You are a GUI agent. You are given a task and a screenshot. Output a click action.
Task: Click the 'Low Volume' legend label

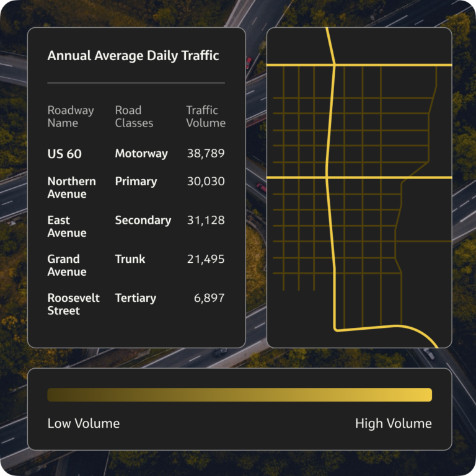(x=84, y=423)
